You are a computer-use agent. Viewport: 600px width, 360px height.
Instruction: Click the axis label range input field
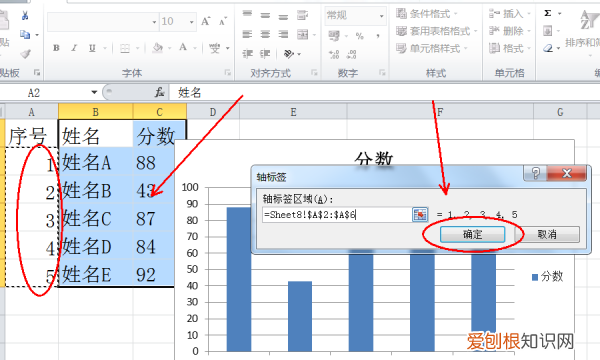337,215
